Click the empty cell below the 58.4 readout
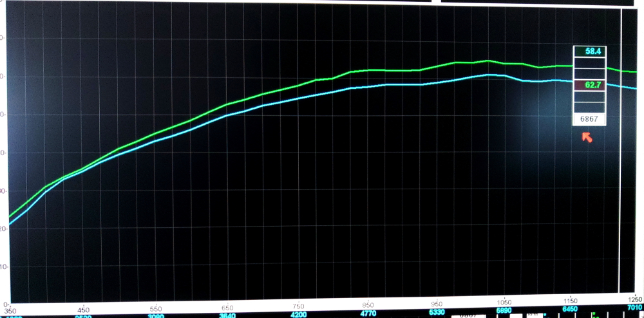Screen dimensions: 644x318 click(589, 64)
